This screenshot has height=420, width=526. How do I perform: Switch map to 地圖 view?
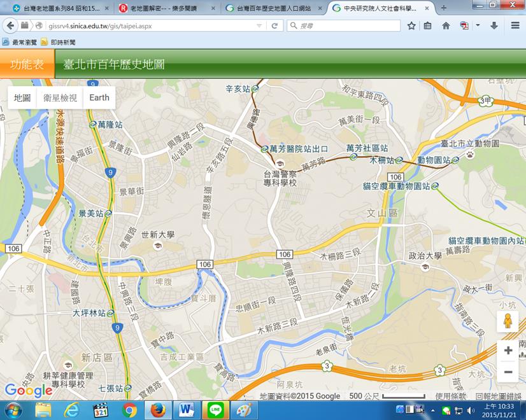pos(22,97)
